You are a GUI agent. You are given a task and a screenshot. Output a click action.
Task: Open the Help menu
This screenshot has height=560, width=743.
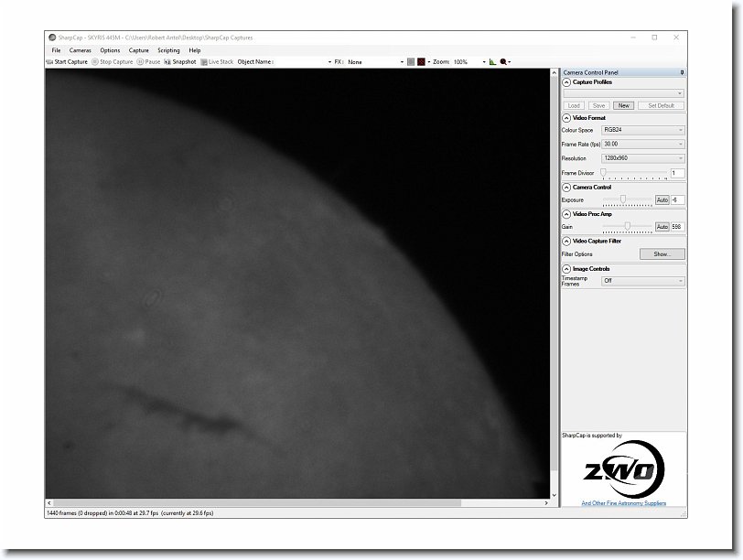pos(195,50)
